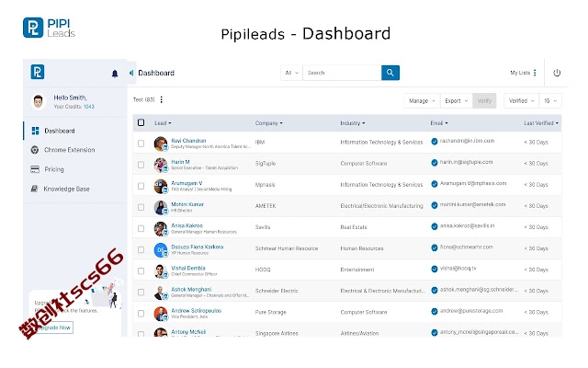
Task: Click the verified badge for the schmearhr email
Action: point(435,247)
